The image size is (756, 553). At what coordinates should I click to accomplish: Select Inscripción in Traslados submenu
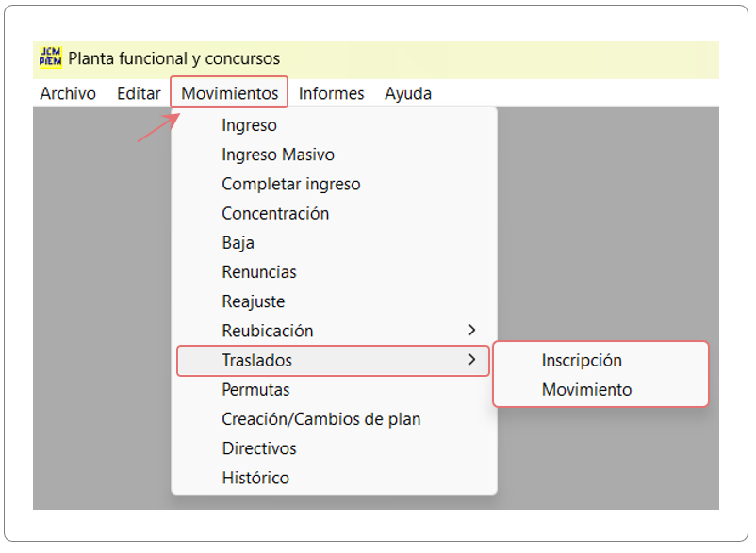point(600,360)
